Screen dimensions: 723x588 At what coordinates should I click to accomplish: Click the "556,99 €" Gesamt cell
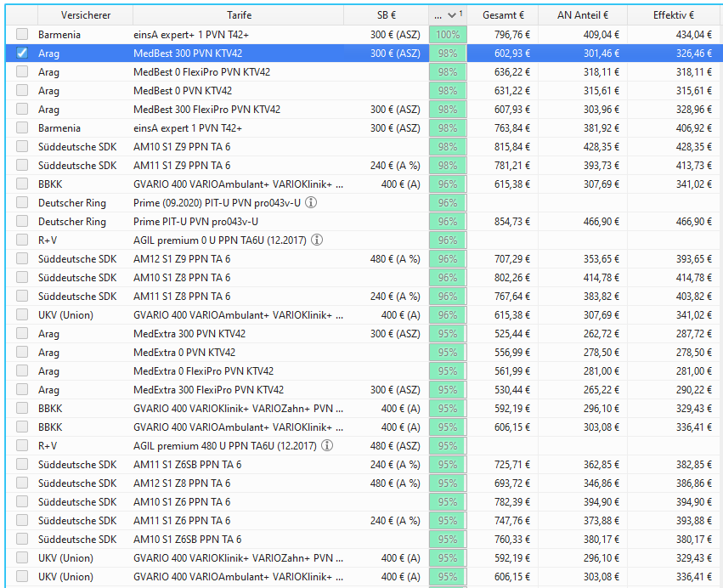click(x=512, y=353)
